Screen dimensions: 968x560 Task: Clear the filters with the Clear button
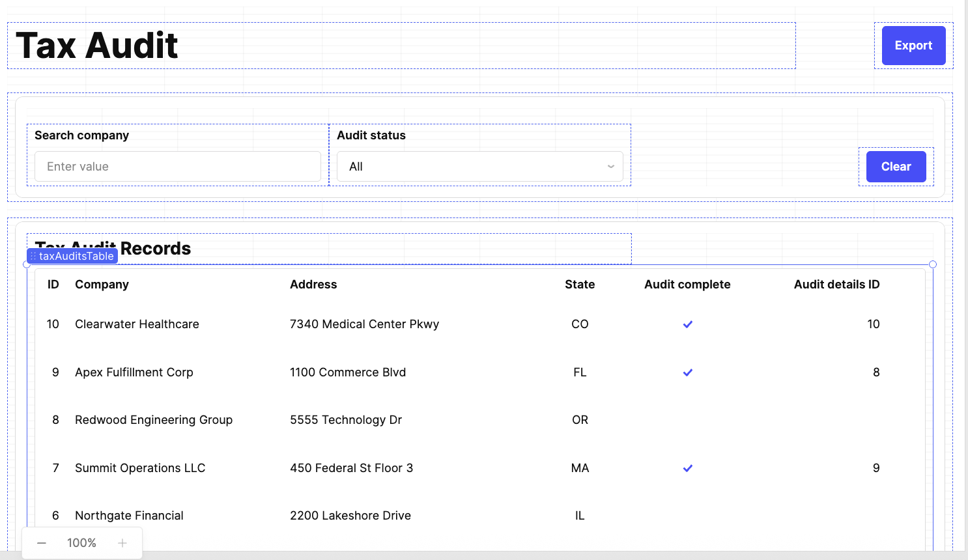coord(896,166)
